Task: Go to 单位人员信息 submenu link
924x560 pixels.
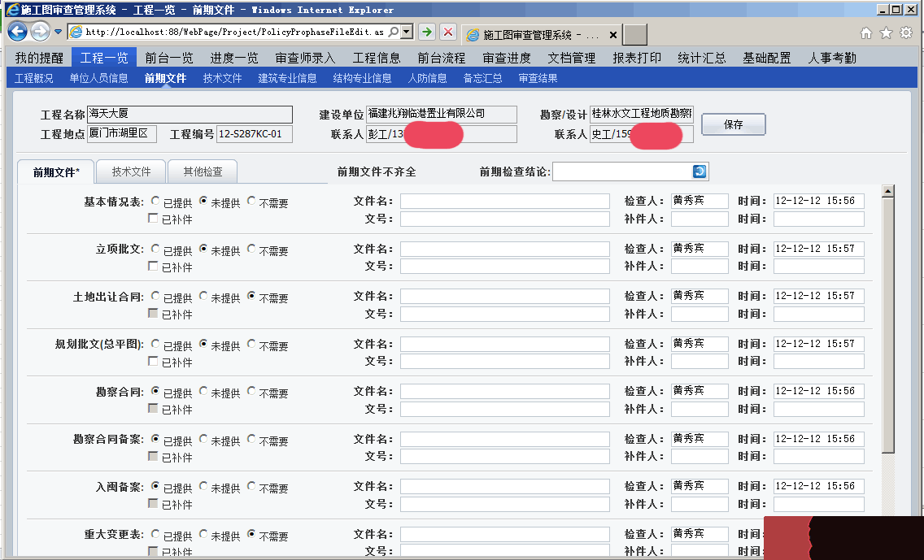Action: point(98,78)
